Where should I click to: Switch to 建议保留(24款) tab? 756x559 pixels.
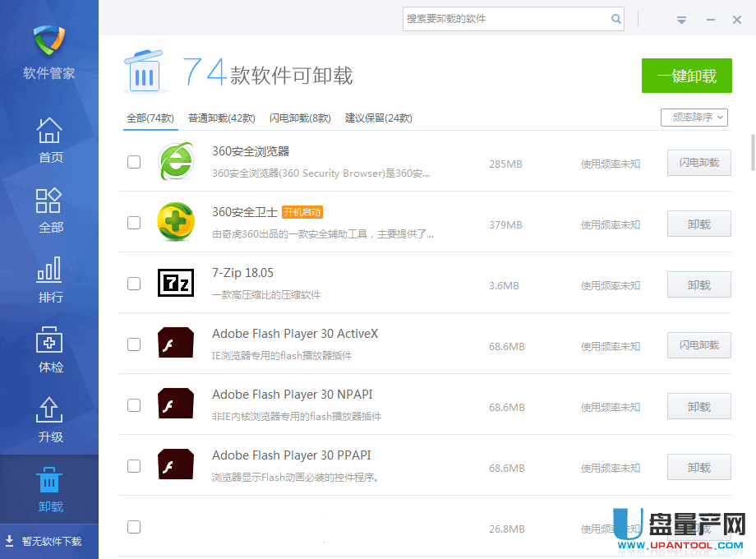(379, 118)
